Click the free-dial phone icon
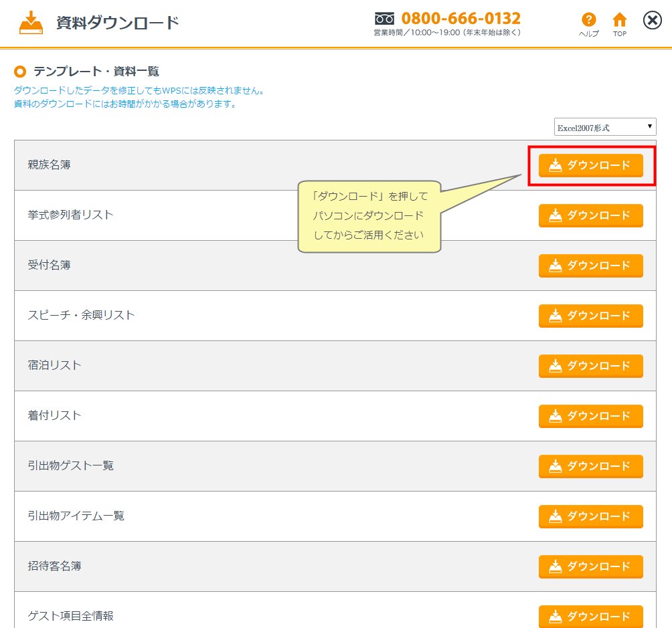Screen dimensions: 672x628 click(x=384, y=19)
